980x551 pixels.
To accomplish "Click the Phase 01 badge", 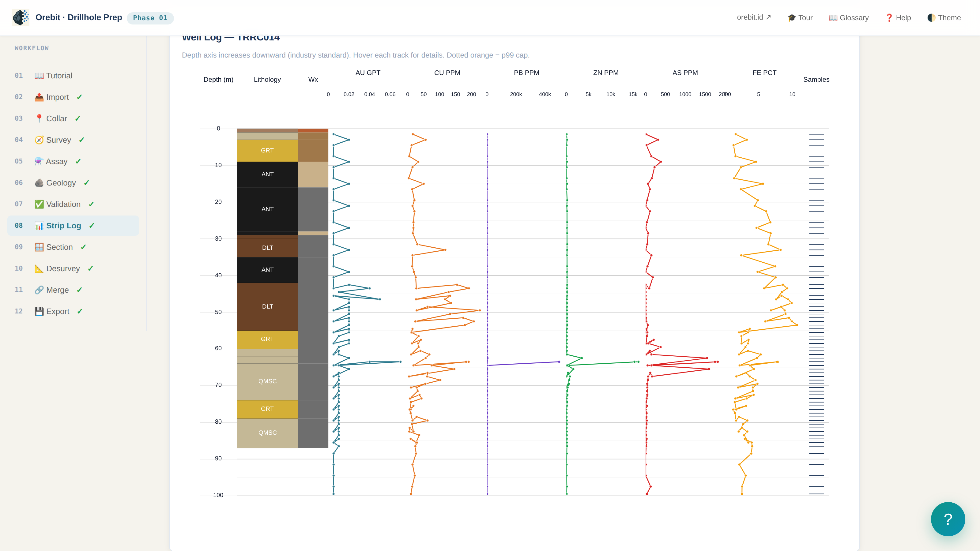I will [150, 18].
